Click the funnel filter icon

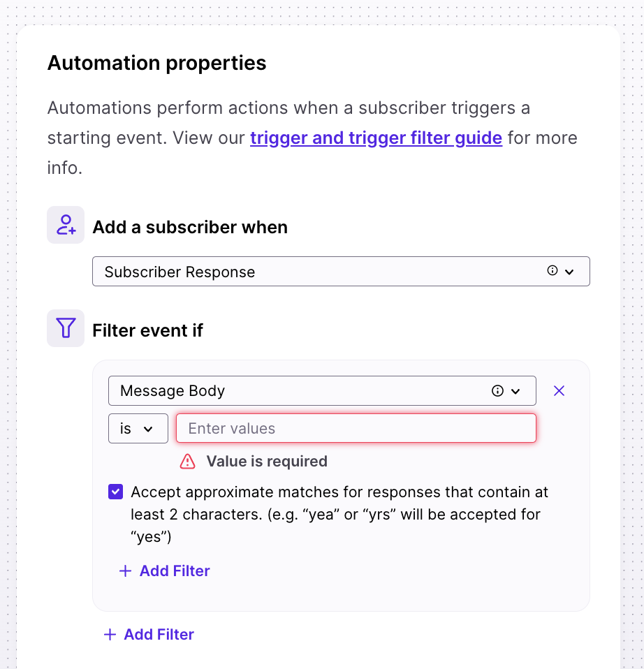coord(66,328)
